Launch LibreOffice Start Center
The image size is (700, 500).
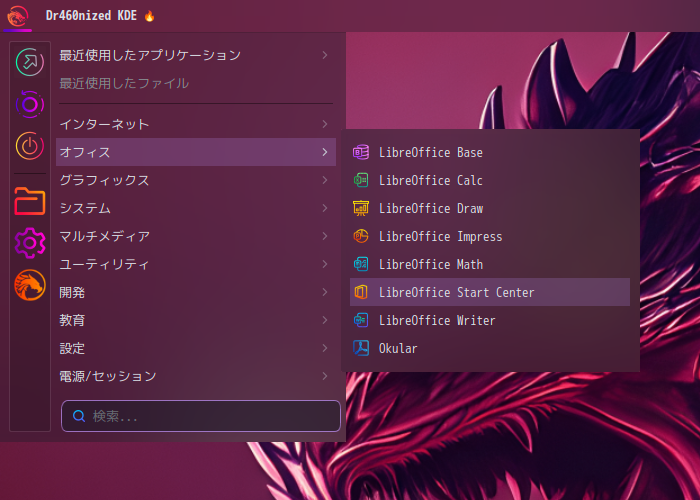pos(490,292)
